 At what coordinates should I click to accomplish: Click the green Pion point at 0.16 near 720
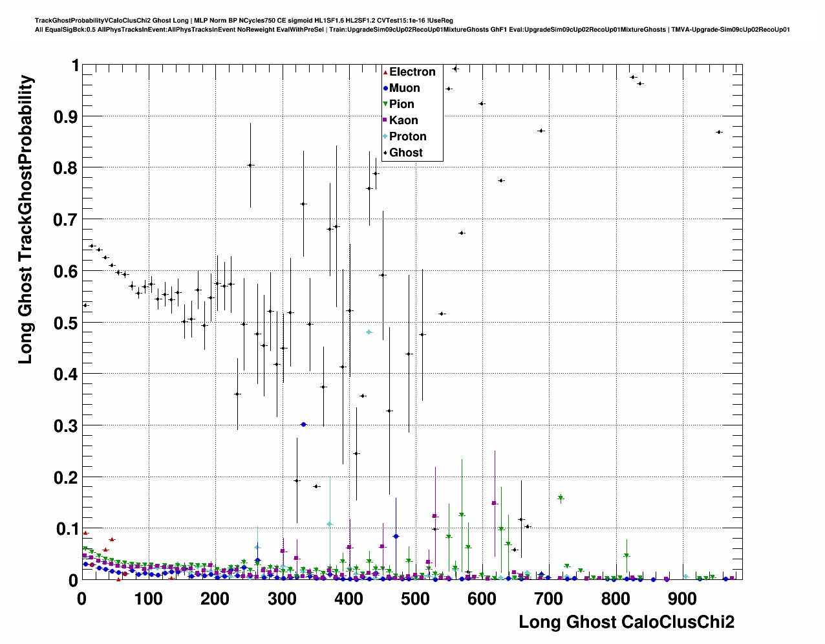pos(561,498)
